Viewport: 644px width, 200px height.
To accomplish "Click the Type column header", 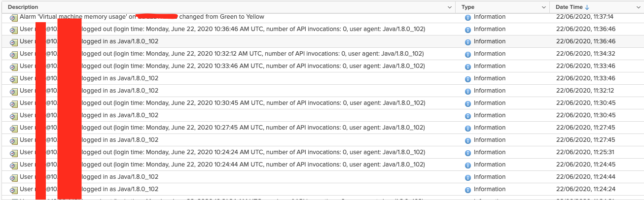I will coord(468,7).
